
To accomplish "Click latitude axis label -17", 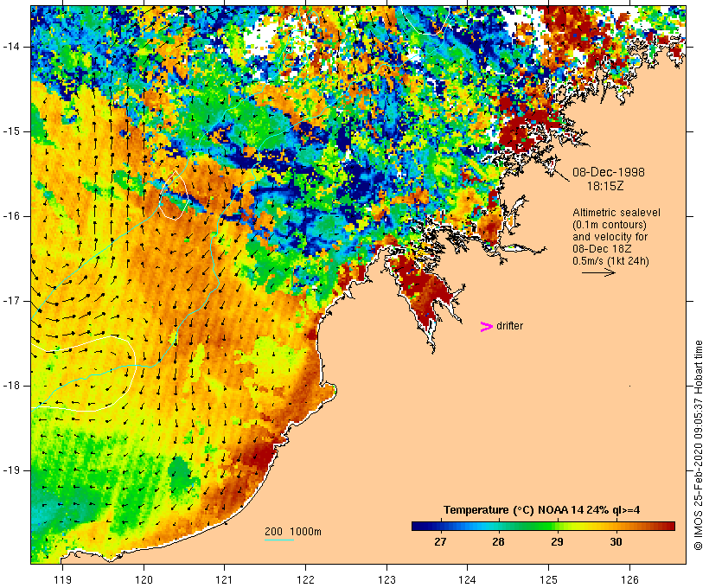I will 11,301.
